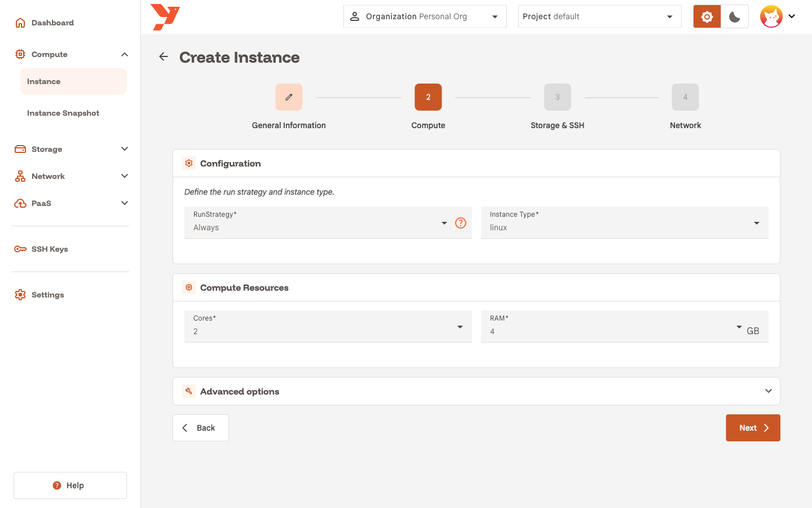Click the Configuration section gear icon
Screen dimensions: 812x508
click(189, 163)
